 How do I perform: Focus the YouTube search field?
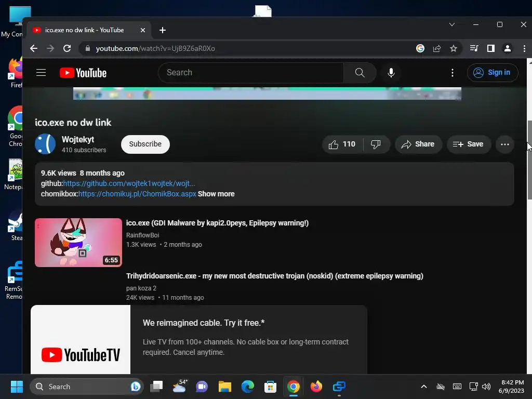251,73
